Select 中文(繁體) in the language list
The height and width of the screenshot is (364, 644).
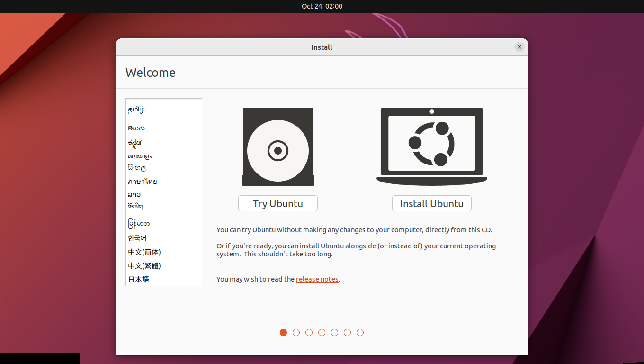click(164, 266)
